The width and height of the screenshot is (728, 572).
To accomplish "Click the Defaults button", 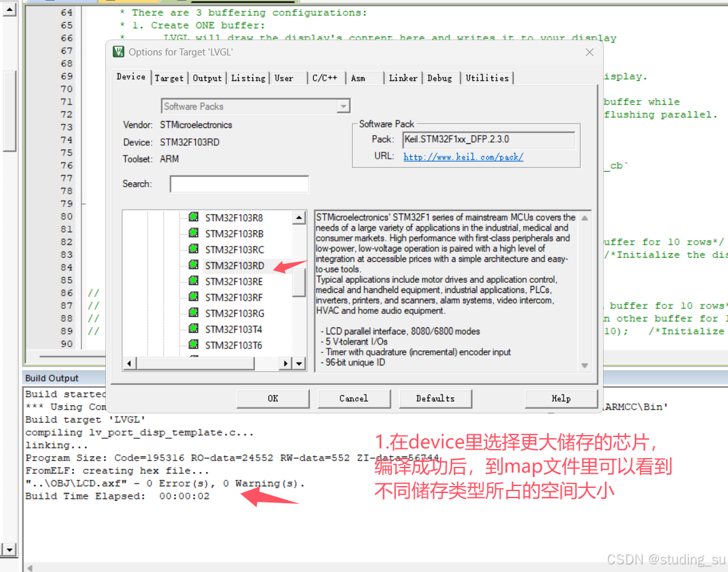I will 435,399.
